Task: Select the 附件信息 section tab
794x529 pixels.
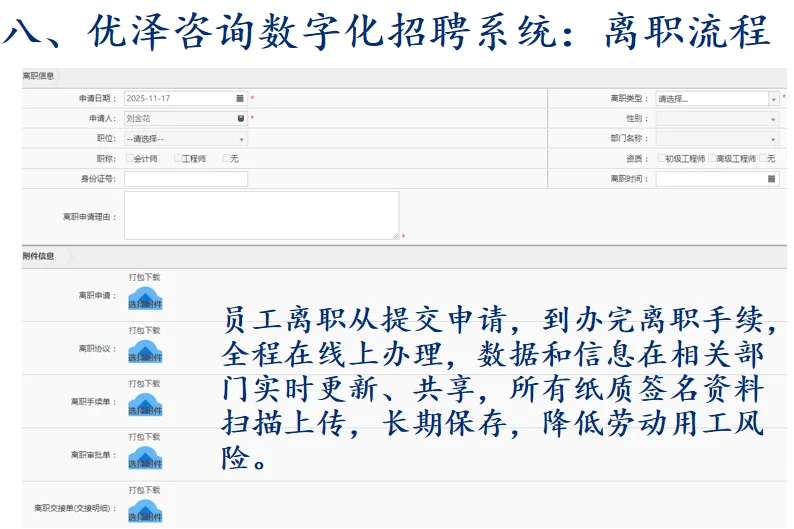Action: [x=39, y=256]
